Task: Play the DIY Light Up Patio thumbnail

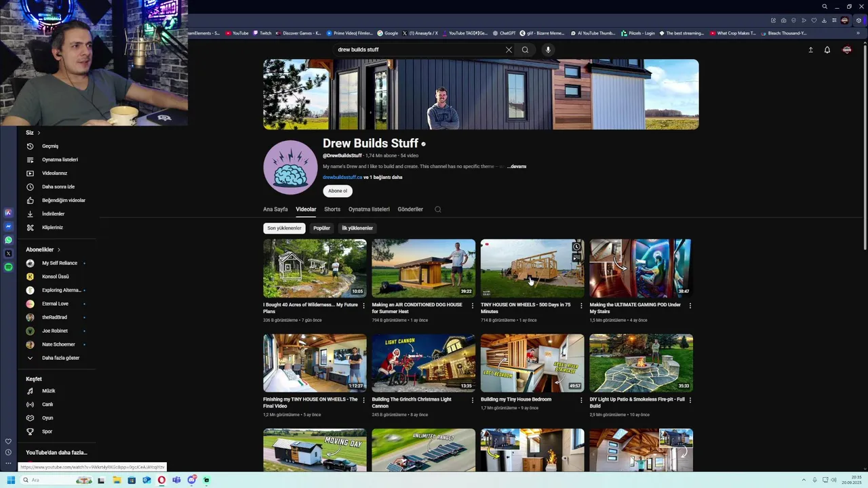Action: [641, 363]
